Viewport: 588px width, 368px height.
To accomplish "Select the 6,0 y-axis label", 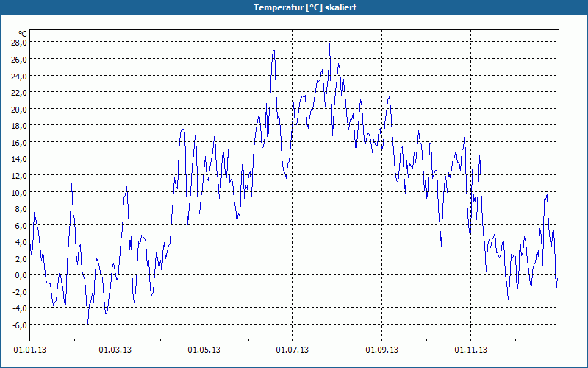I will point(21,225).
